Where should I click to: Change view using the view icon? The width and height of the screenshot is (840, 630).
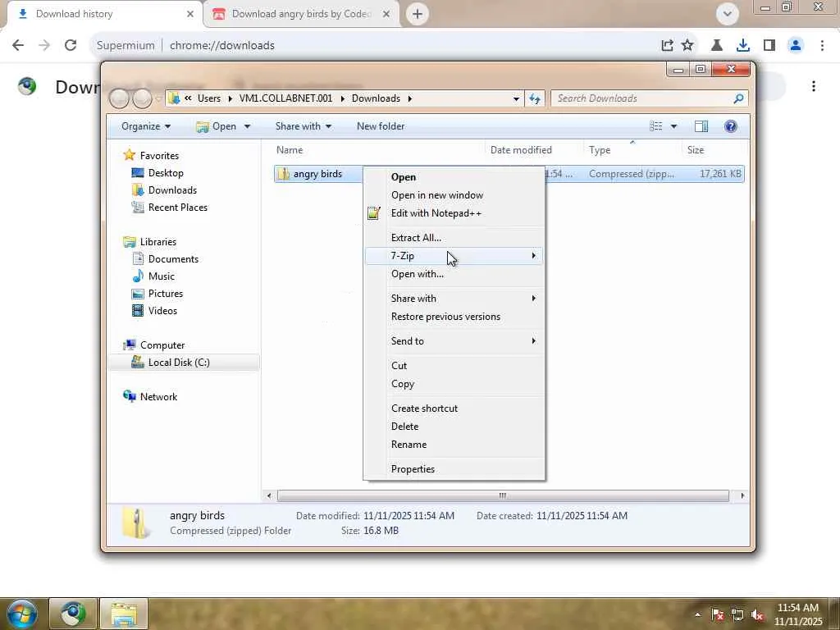(655, 126)
